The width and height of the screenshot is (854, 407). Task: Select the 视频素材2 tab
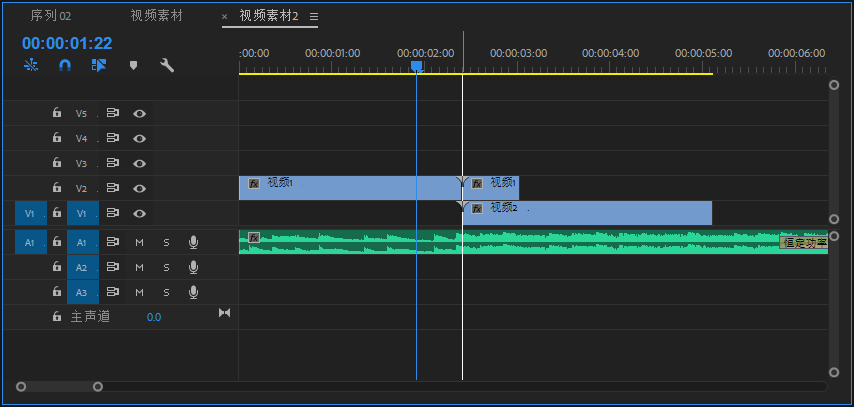click(x=269, y=16)
